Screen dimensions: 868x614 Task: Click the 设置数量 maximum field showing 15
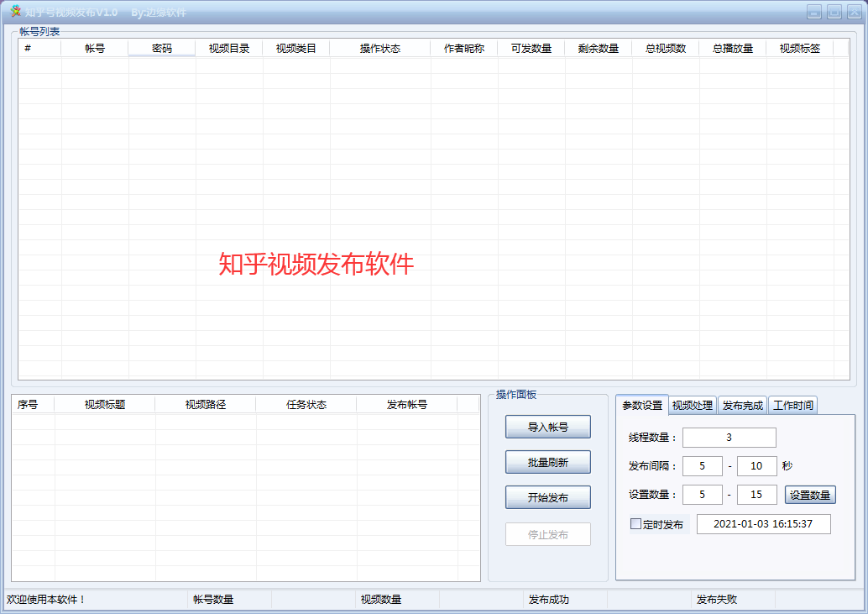click(756, 495)
